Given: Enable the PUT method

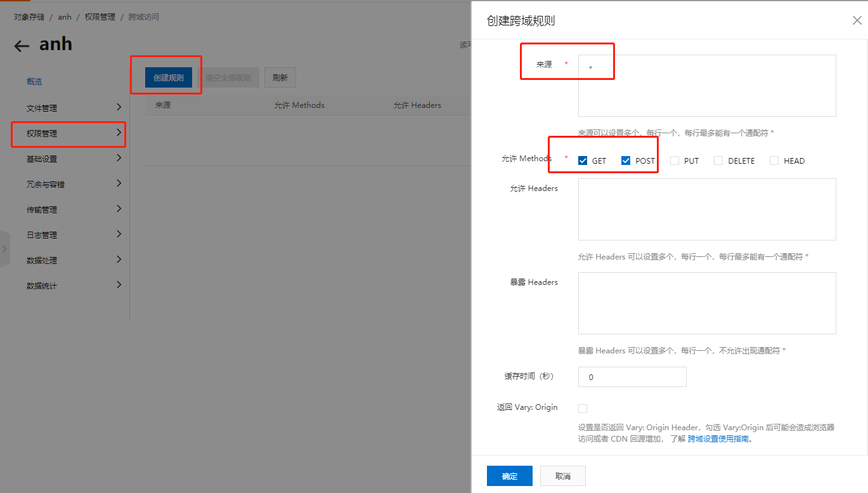Looking at the screenshot, I should 674,160.
